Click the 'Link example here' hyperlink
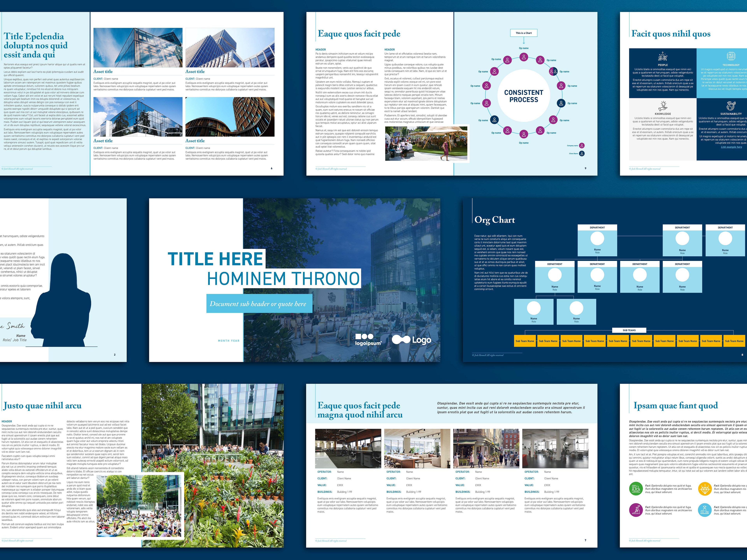 (x=731, y=147)
